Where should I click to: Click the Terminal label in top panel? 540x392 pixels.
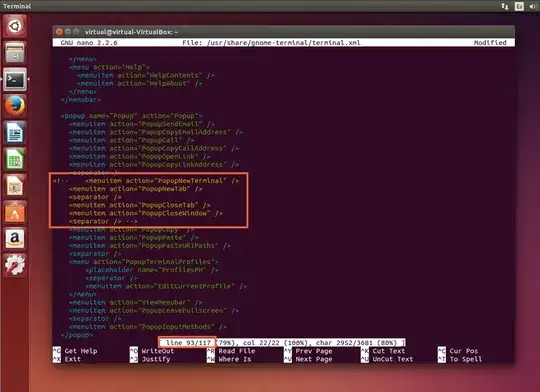point(17,6)
